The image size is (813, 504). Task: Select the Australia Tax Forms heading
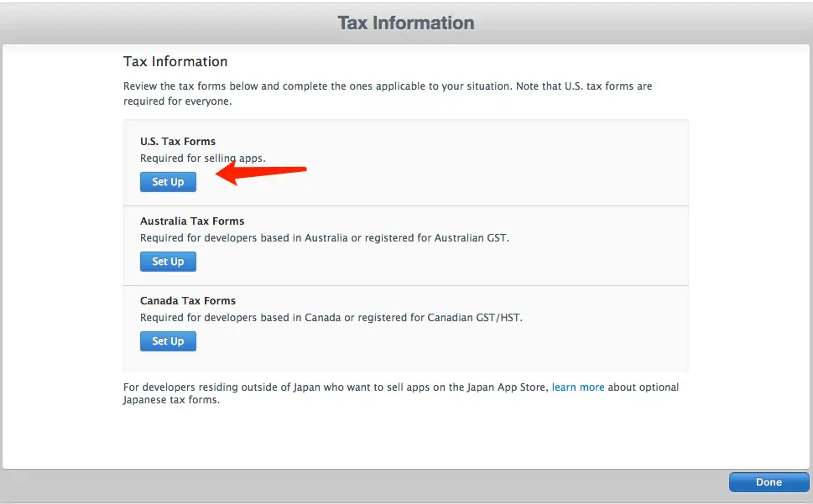coord(192,221)
